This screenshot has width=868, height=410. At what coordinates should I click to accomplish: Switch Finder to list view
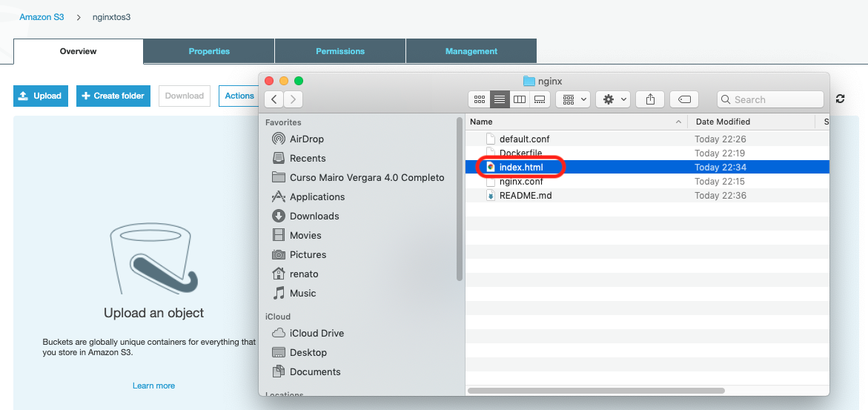pyautogui.click(x=500, y=99)
